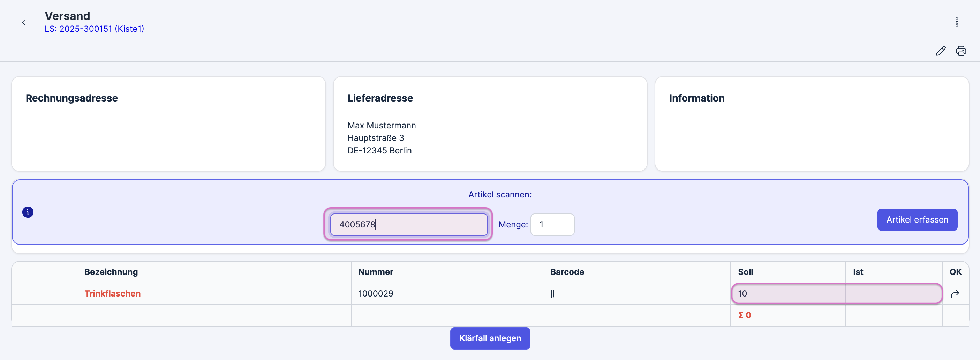Click the Nummer column header
This screenshot has height=360, width=980.
pyautogui.click(x=376, y=272)
